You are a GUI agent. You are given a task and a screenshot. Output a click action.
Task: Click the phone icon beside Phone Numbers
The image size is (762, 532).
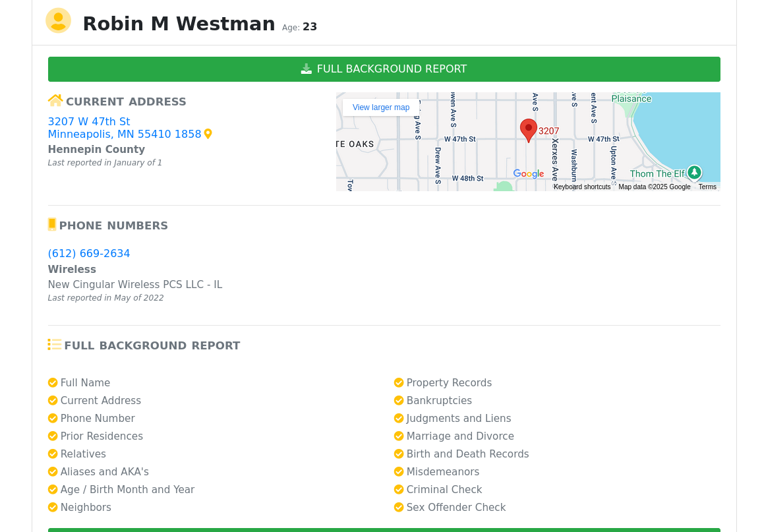52,224
